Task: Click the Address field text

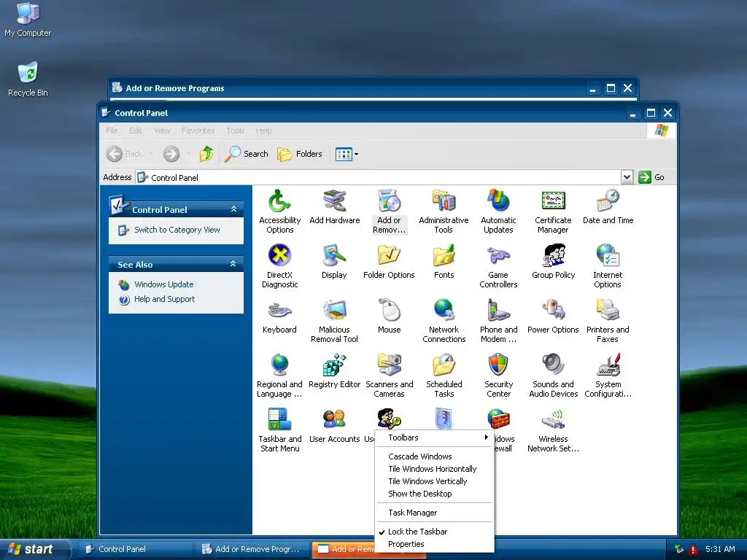Action: click(174, 178)
